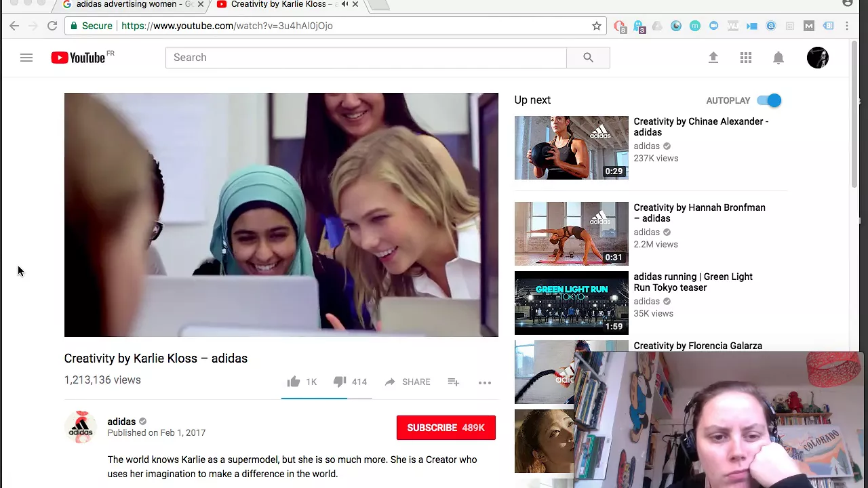Click the page vertical scrollbar
The height and width of the screenshot is (488, 868).
(854, 115)
